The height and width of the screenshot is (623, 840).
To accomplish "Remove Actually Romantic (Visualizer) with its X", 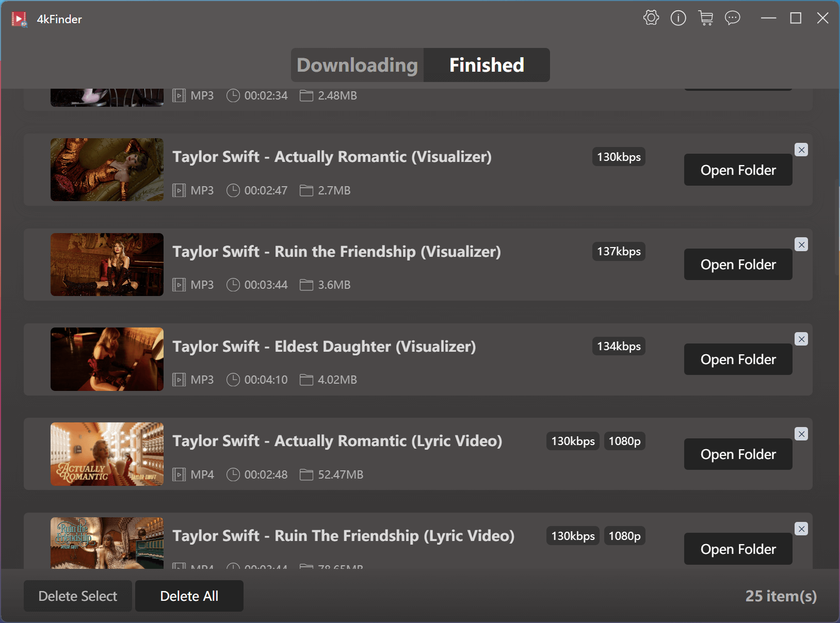I will (x=801, y=150).
